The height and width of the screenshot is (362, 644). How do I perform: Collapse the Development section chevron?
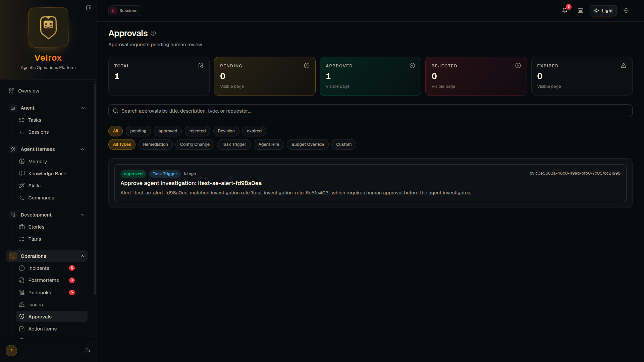point(82,215)
